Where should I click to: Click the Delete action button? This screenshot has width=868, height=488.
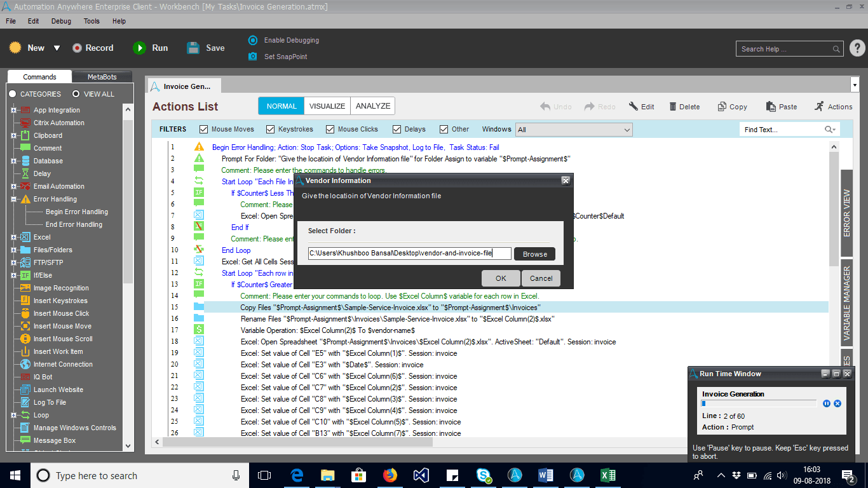[x=684, y=107]
